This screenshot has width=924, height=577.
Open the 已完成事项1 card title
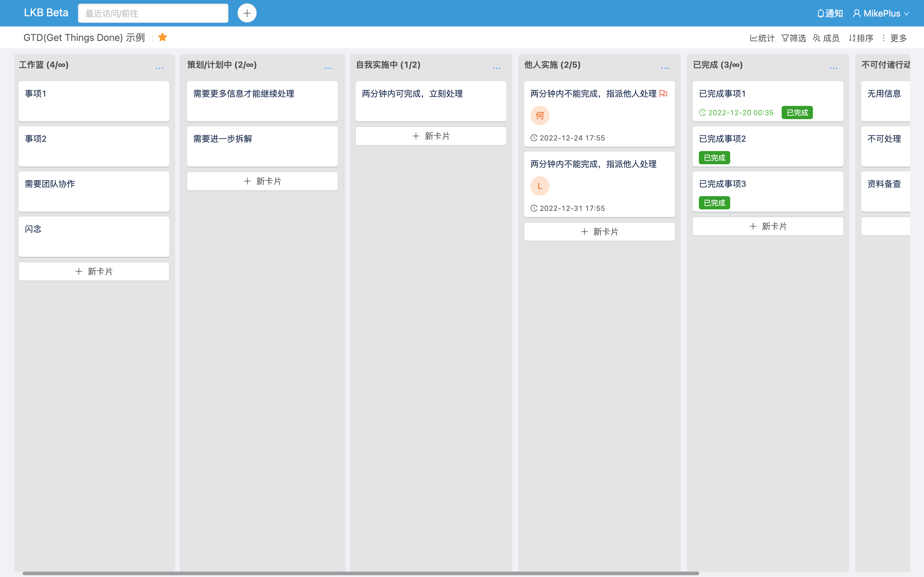(722, 94)
